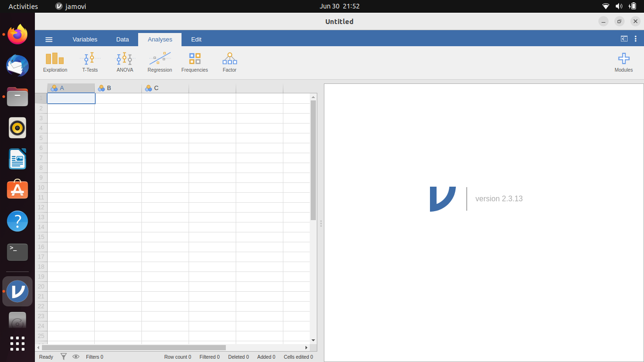This screenshot has height=362, width=644.
Task: Click the volume speaker icon in top bar
Action: (x=619, y=6)
